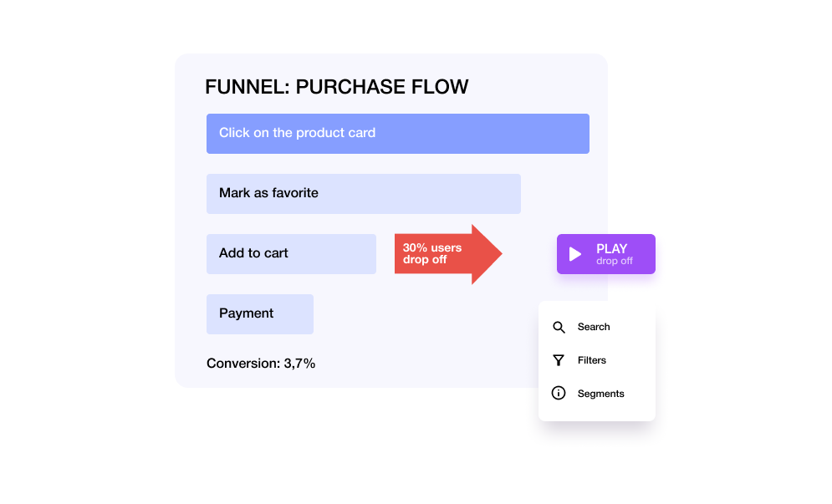Click the red '30% users drop off' arrow
This screenshot has height=504, width=832.
coord(435,254)
